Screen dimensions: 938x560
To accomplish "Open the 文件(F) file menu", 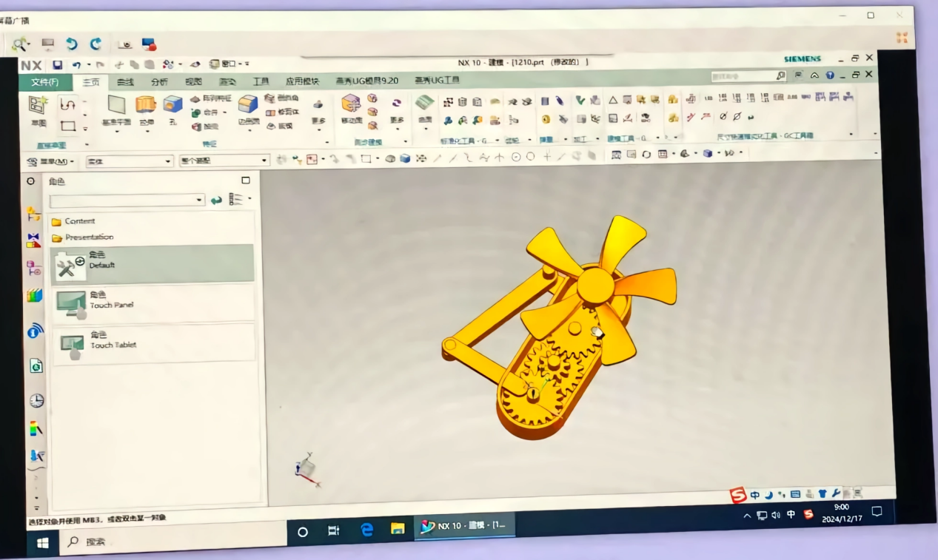I will pos(45,82).
